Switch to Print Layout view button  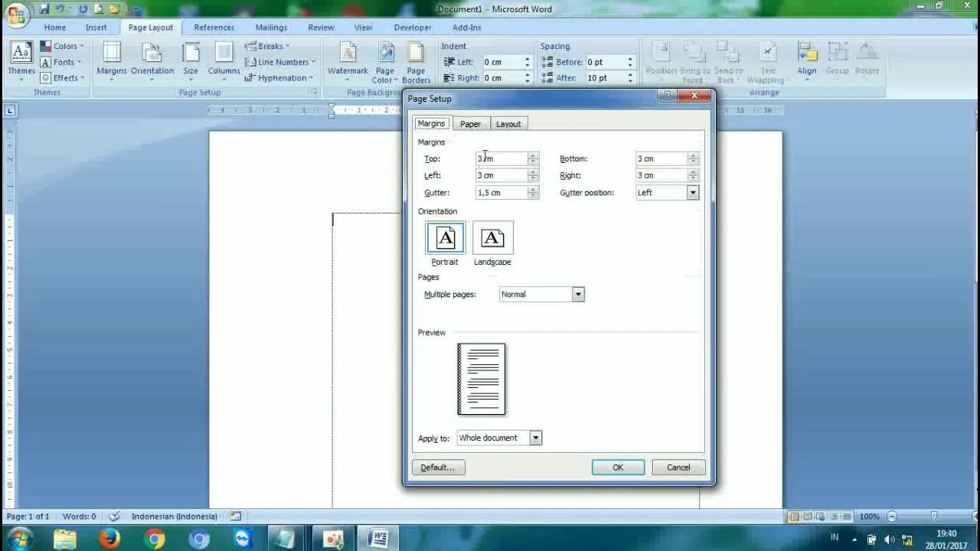[x=795, y=517]
